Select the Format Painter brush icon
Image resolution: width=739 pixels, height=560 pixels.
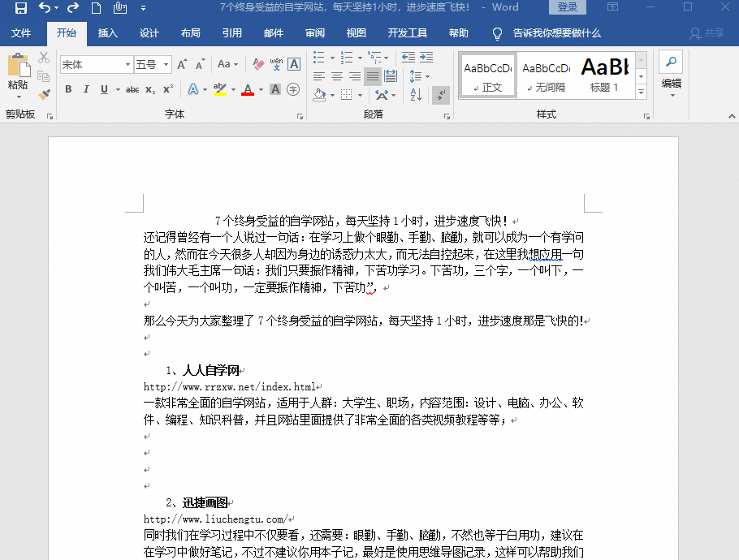coord(43,93)
